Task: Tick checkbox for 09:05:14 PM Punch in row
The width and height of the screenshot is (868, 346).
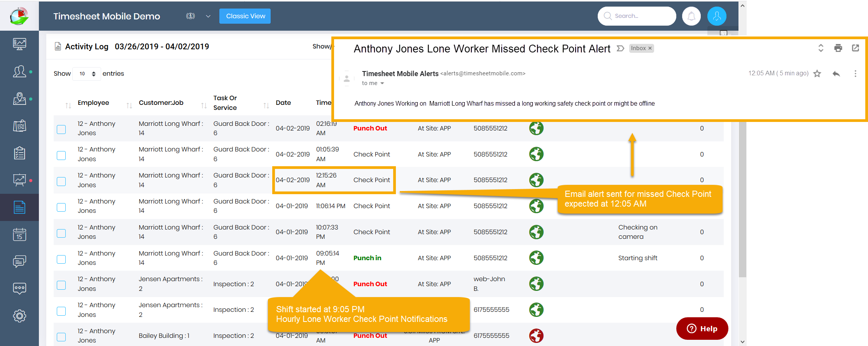Action: click(61, 259)
